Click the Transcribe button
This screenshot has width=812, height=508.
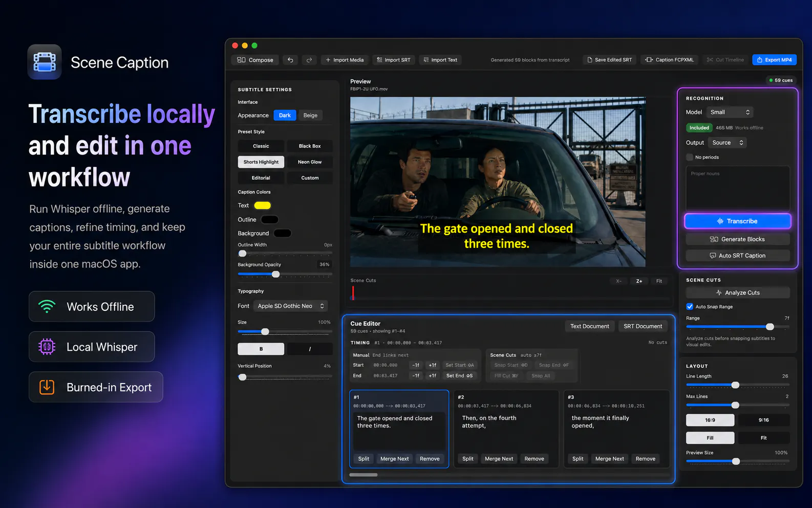coord(738,221)
